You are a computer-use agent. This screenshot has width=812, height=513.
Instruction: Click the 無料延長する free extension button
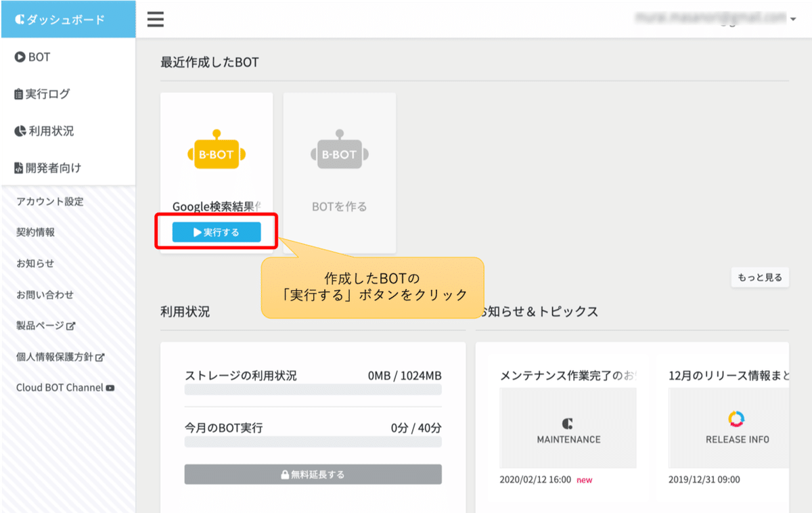312,474
